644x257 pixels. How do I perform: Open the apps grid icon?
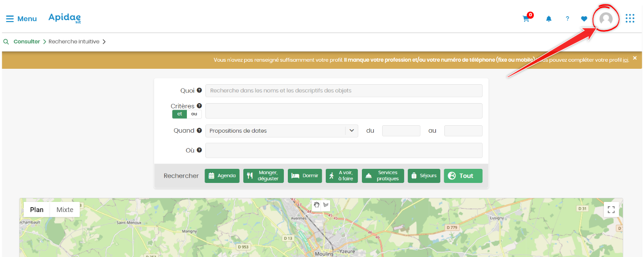point(630,19)
